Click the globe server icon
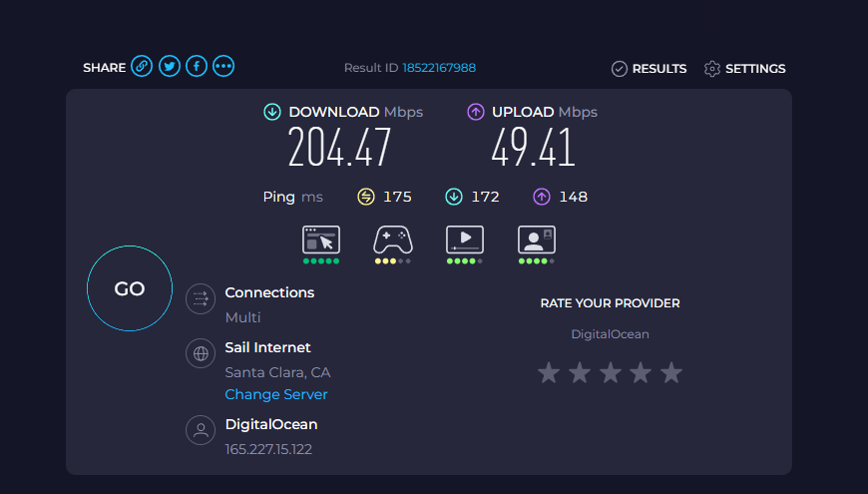The image size is (868, 494). pyautogui.click(x=201, y=353)
